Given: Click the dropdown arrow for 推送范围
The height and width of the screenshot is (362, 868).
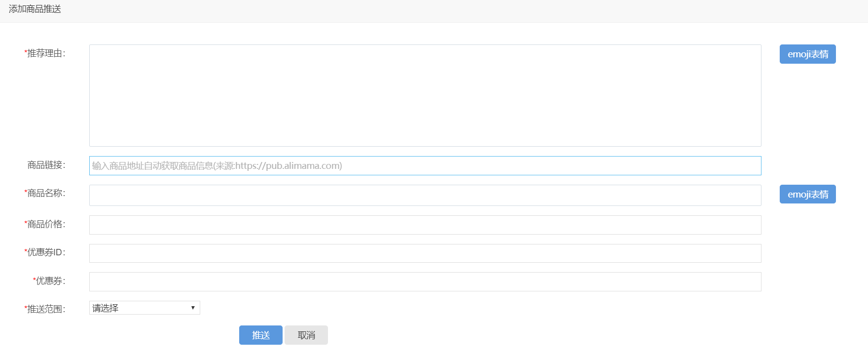Looking at the screenshot, I should pos(193,308).
